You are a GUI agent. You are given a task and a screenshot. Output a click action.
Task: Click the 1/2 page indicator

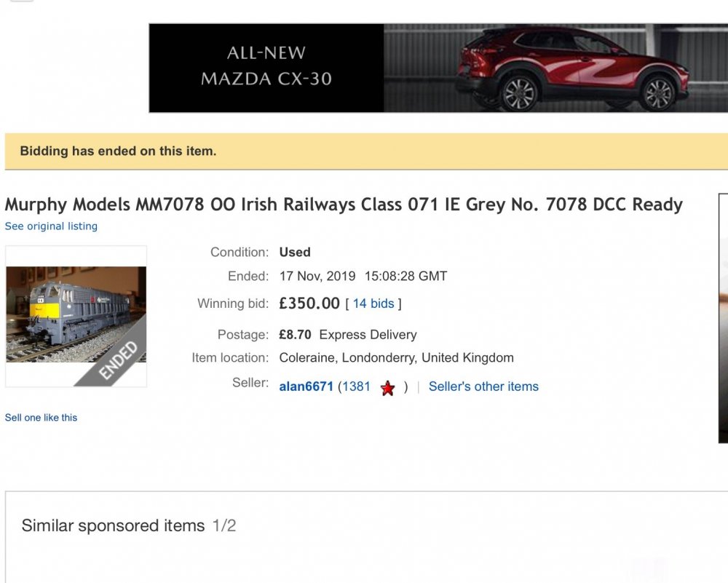[224, 526]
